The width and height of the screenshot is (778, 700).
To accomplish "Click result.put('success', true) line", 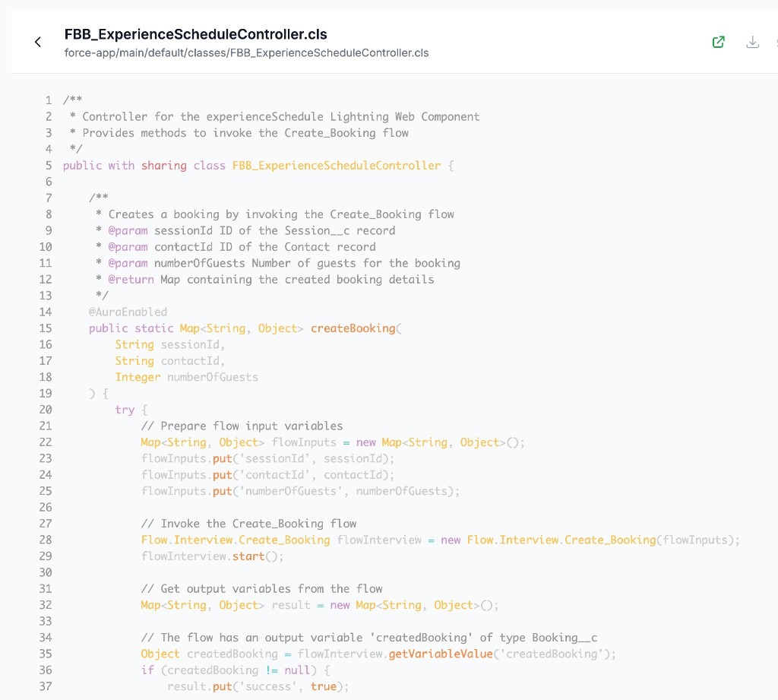I will (258, 686).
